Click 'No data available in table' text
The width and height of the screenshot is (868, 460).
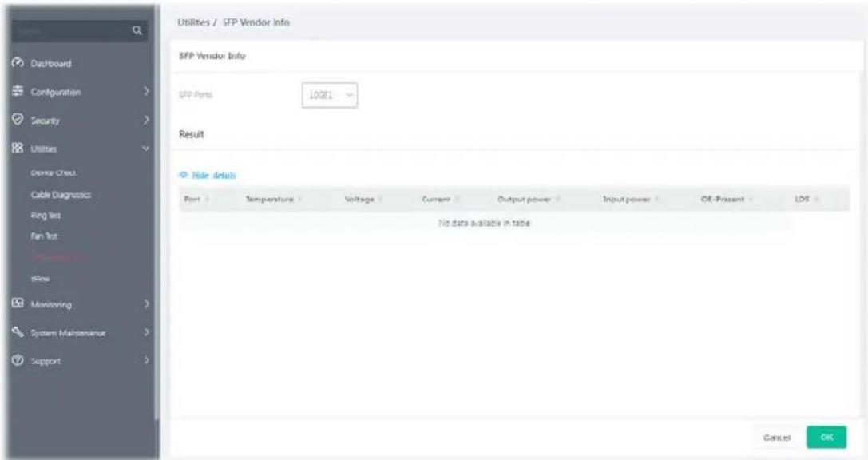485,223
